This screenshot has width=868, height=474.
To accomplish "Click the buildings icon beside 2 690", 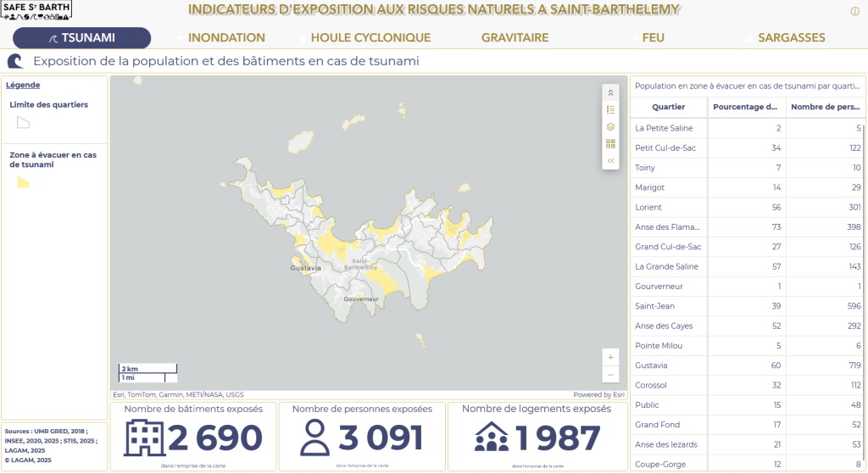I will click(144, 438).
